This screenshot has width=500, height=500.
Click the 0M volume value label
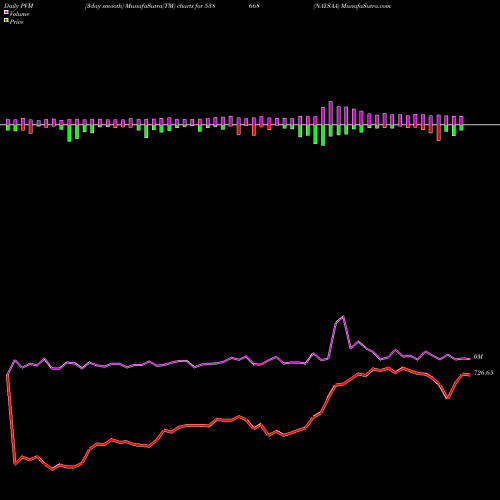pyautogui.click(x=478, y=357)
